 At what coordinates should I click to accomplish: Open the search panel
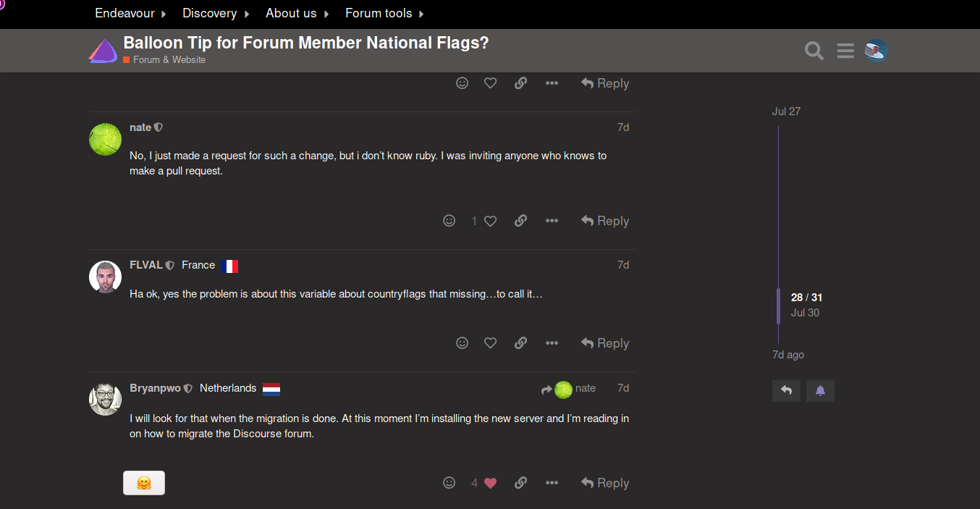tap(814, 51)
